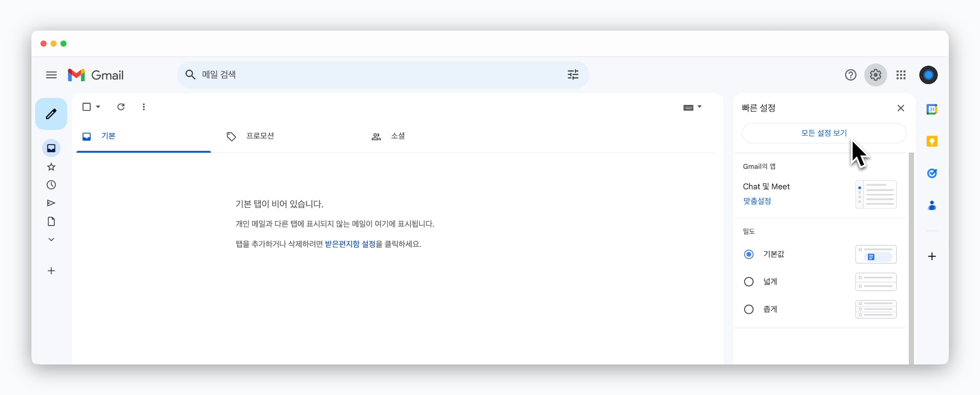The height and width of the screenshot is (395, 980).
Task: Open the main menu hamburger icon
Action: click(x=51, y=75)
